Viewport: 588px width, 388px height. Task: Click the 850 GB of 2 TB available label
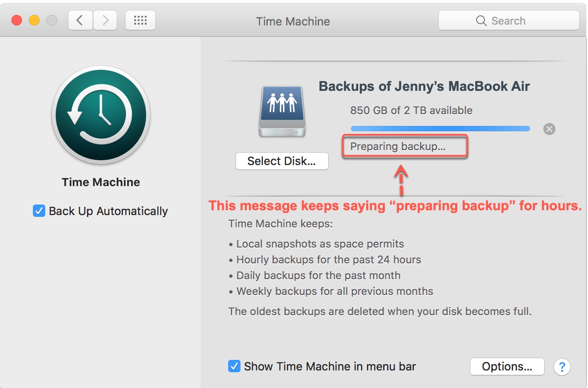pyautogui.click(x=411, y=111)
